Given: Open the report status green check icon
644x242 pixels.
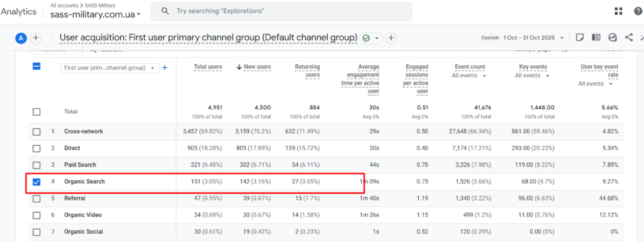Looking at the screenshot, I should (366, 38).
